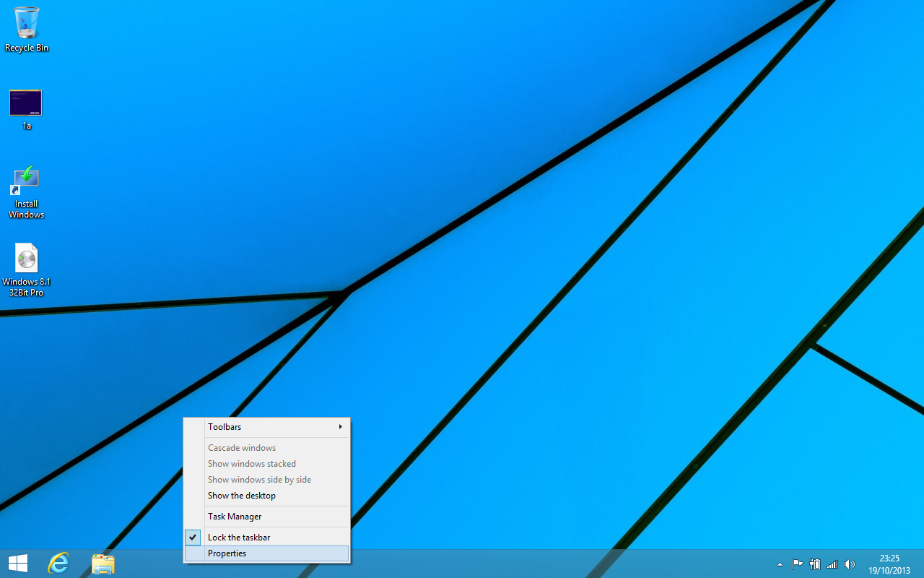Open the volume speaker tray icon
Screen dimensions: 924x578
850,564
